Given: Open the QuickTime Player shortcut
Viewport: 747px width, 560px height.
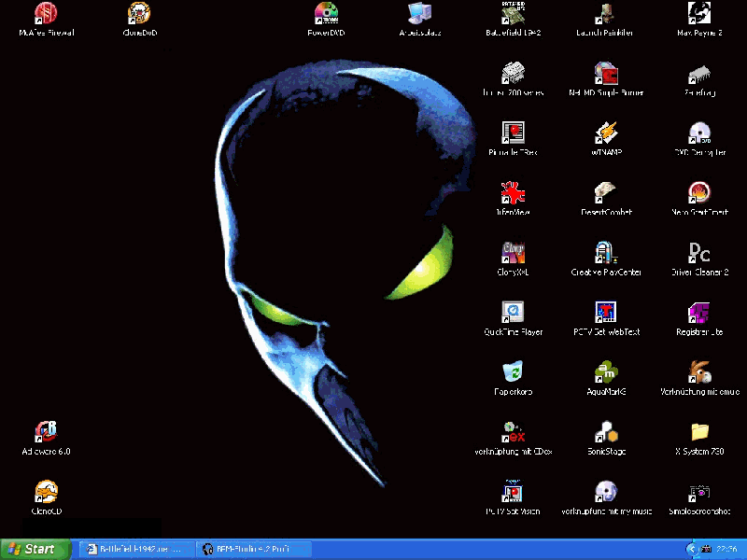Looking at the screenshot, I should click(x=513, y=313).
